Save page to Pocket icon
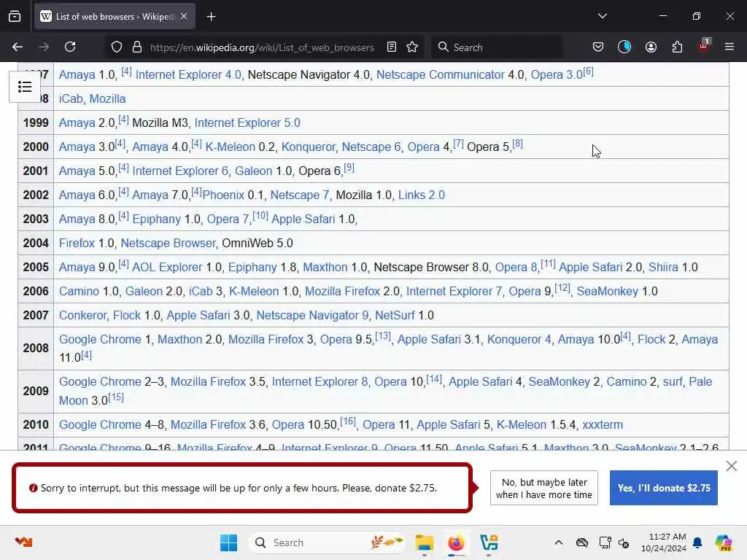Image resolution: width=747 pixels, height=560 pixels. [x=598, y=47]
